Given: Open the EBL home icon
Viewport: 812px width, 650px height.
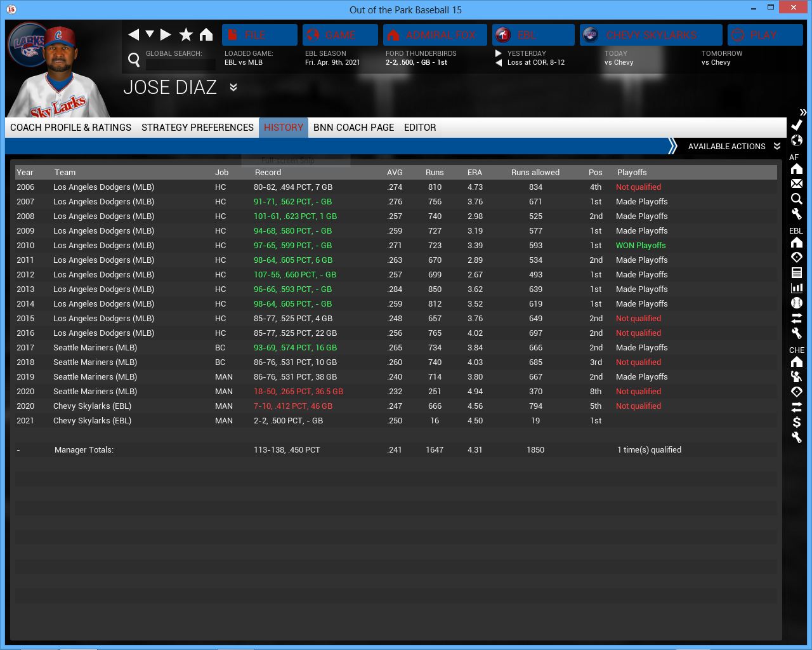Looking at the screenshot, I should [797, 242].
